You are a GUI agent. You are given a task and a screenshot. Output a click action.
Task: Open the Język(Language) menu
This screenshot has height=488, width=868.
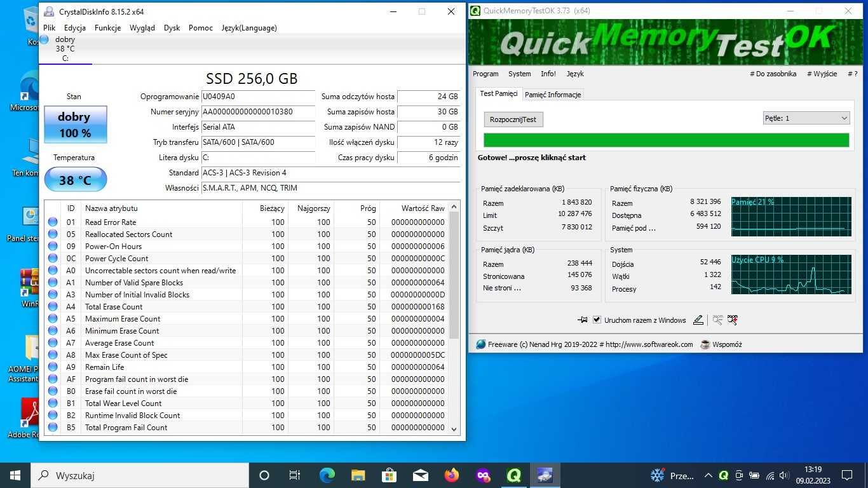pyautogui.click(x=249, y=28)
